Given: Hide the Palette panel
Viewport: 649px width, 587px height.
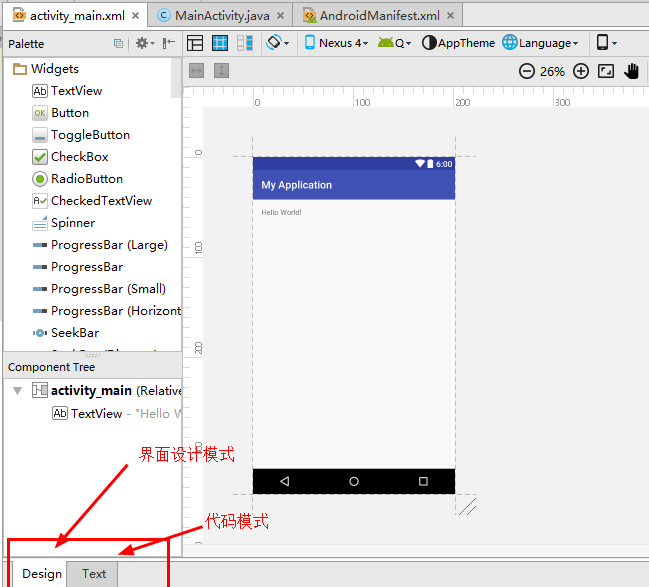Looking at the screenshot, I should pyautogui.click(x=168, y=43).
